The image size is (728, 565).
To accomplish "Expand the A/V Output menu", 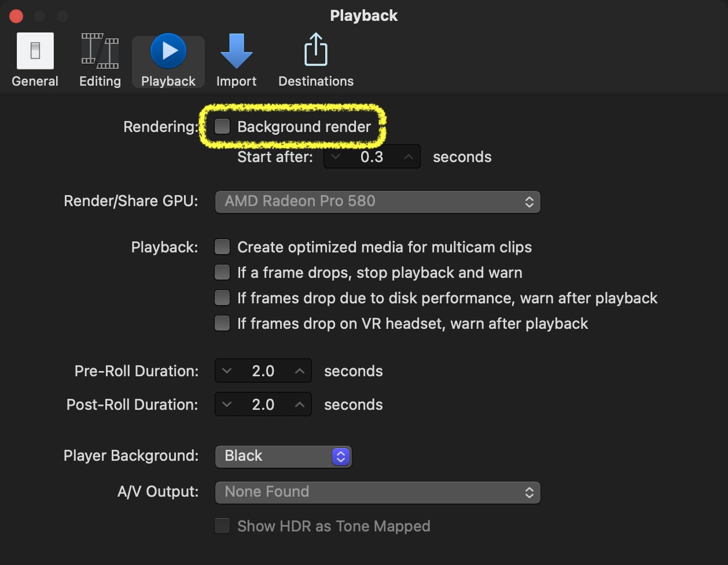I will coord(377,492).
